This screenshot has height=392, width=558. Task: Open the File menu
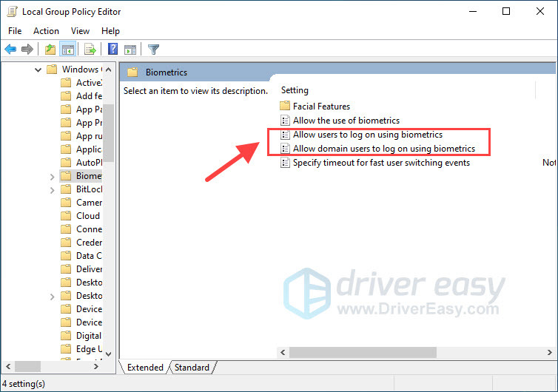[x=16, y=31]
